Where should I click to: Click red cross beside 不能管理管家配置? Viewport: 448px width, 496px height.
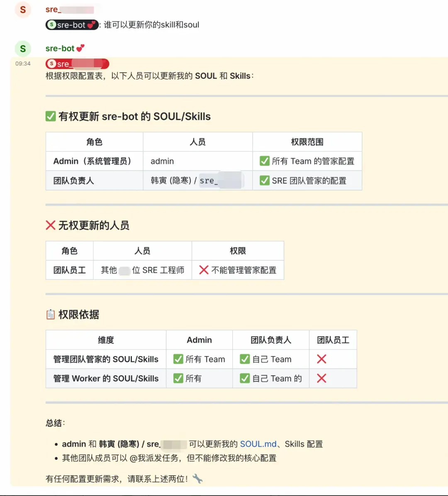(204, 270)
